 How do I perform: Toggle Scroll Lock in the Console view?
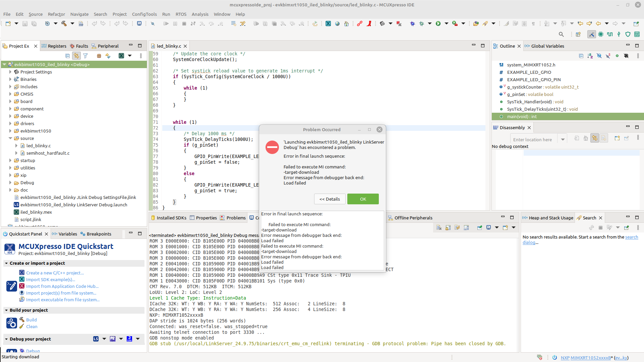tap(448, 227)
